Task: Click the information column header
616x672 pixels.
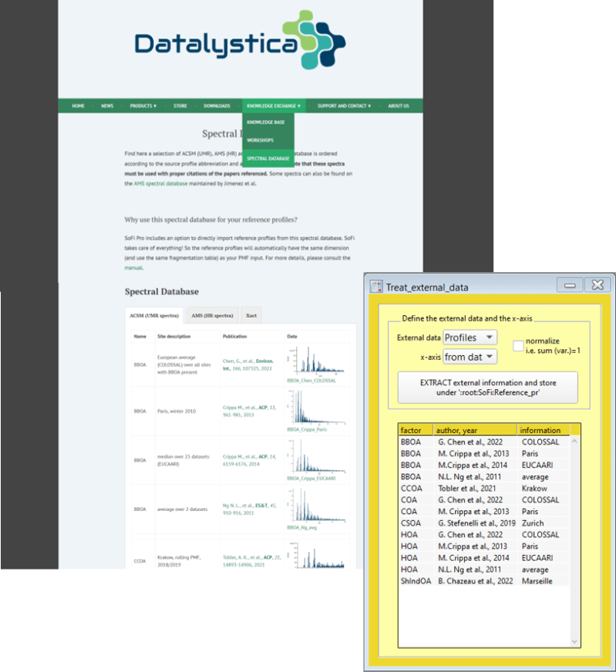Action: pyautogui.click(x=544, y=430)
